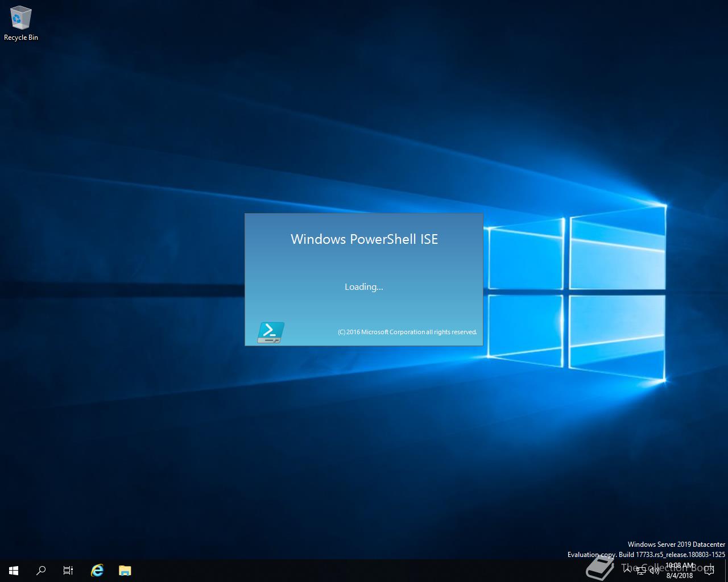The image size is (728, 582).
Task: Open Task View on the taskbar
Action: [x=68, y=570]
